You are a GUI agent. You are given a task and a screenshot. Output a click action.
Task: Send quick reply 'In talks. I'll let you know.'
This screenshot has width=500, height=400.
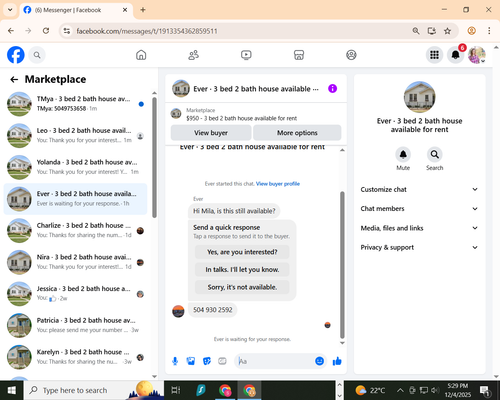point(242,269)
